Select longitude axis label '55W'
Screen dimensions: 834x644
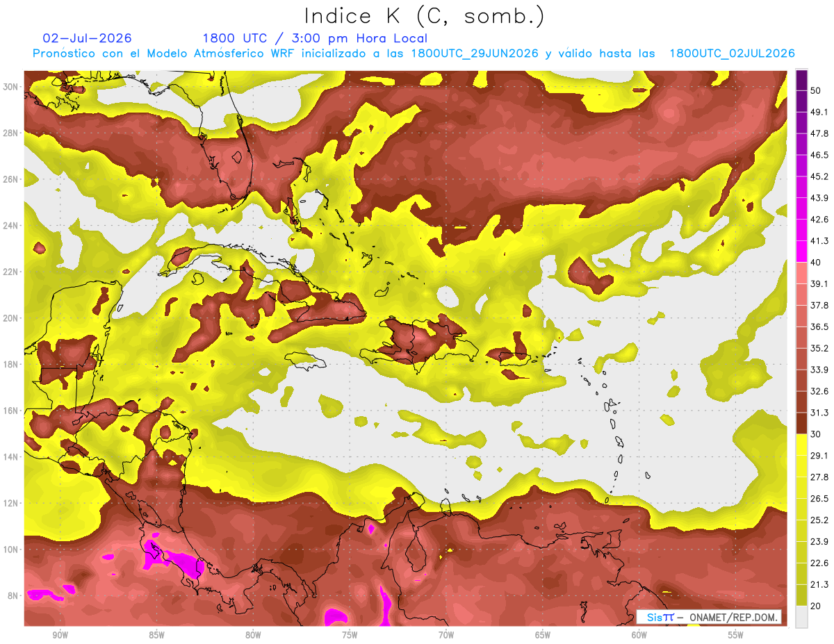click(x=735, y=635)
